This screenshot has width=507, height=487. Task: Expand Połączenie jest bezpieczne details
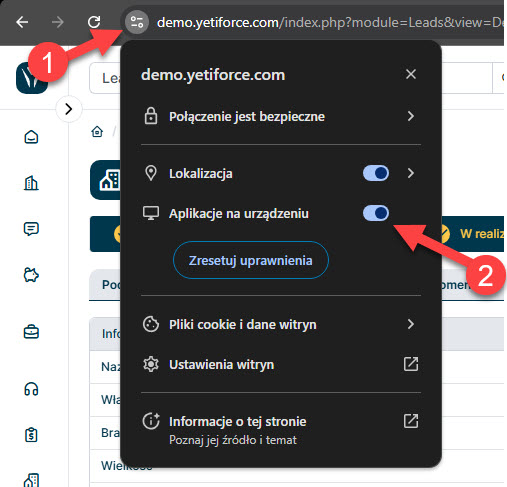point(281,116)
